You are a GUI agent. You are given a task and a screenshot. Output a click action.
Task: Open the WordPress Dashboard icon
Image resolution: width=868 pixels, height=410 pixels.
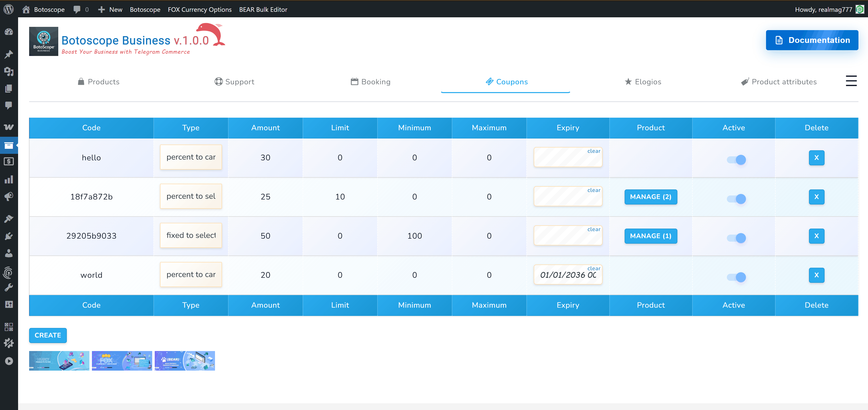click(x=9, y=32)
